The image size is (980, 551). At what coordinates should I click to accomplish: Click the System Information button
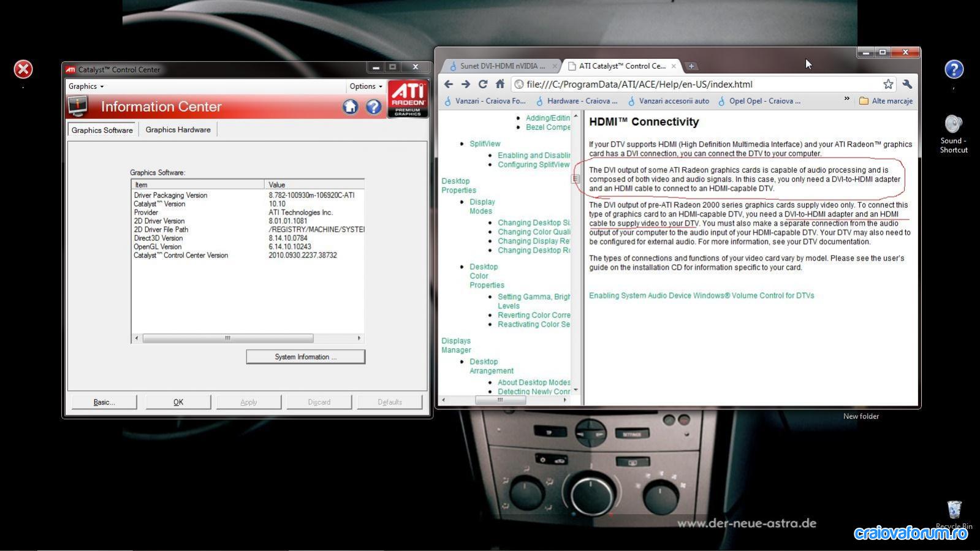click(x=306, y=357)
